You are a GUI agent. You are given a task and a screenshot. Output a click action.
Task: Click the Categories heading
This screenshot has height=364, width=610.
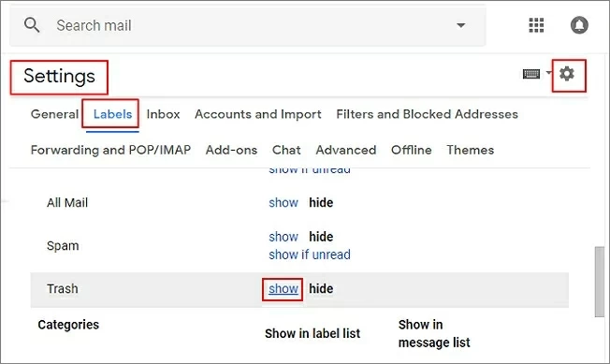68,325
